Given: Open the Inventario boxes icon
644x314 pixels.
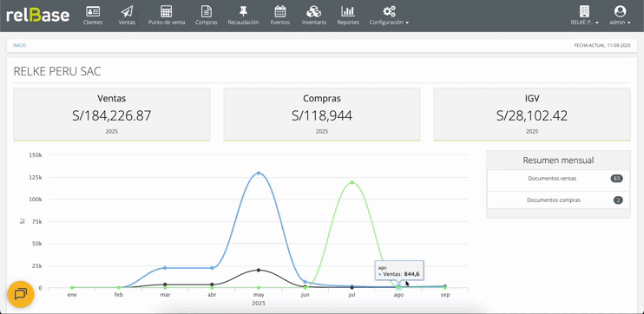Looking at the screenshot, I should point(314,11).
